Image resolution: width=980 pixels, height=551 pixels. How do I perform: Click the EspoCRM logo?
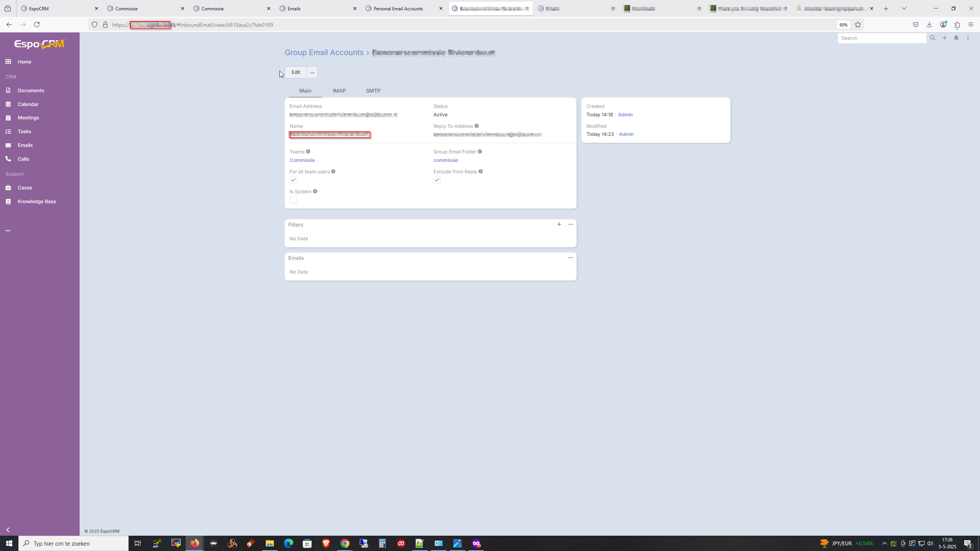(40, 44)
